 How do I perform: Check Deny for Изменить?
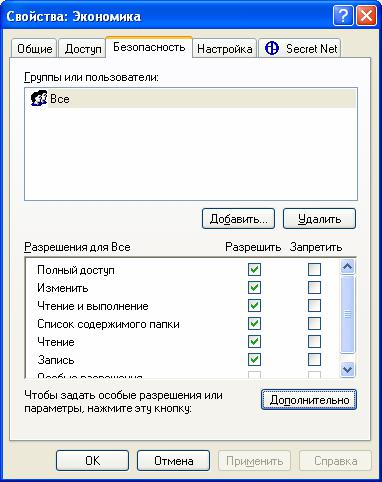pyautogui.click(x=314, y=287)
